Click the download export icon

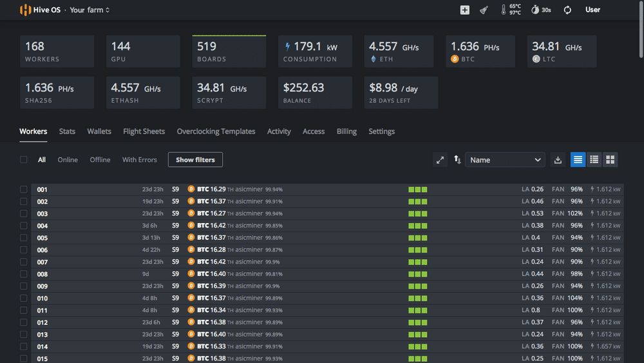click(x=558, y=160)
